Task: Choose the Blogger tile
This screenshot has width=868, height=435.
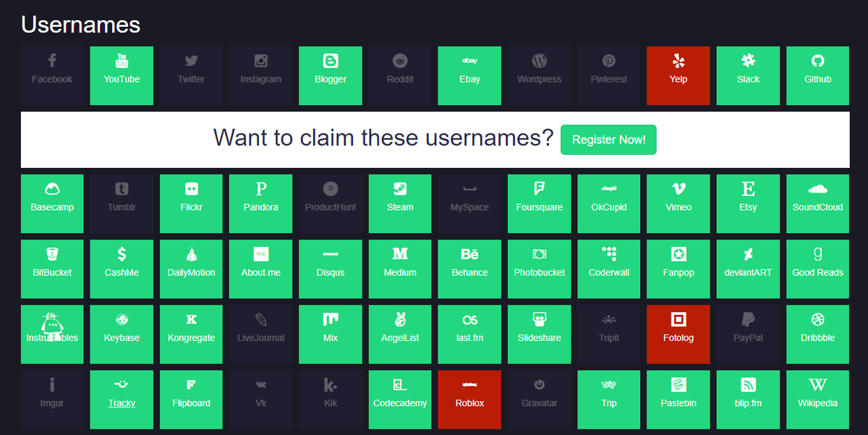Action: click(x=331, y=76)
